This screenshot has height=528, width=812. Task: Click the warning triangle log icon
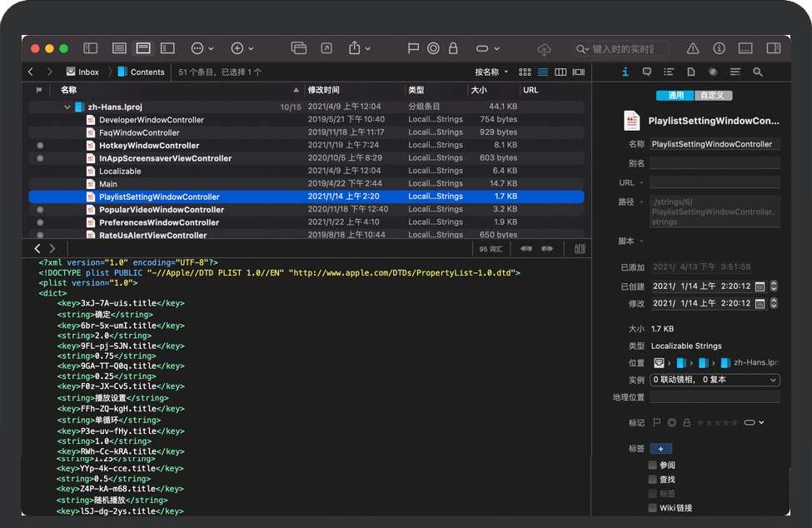(x=692, y=49)
